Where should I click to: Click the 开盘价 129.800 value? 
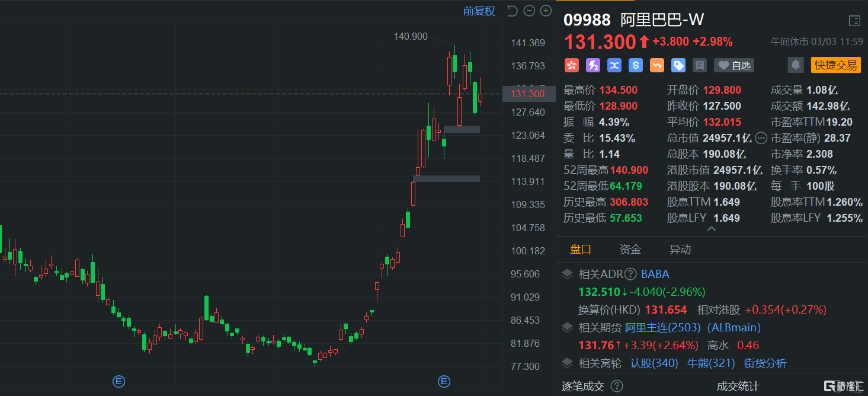coord(722,90)
